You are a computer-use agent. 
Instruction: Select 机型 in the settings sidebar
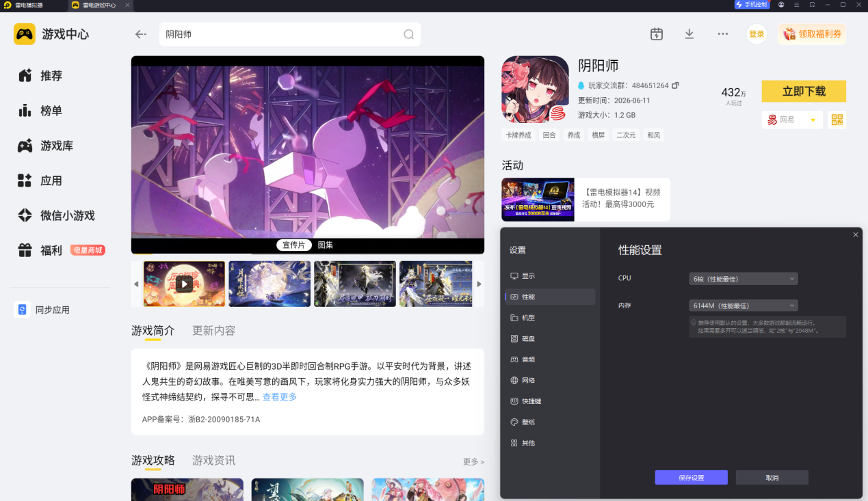(550, 318)
